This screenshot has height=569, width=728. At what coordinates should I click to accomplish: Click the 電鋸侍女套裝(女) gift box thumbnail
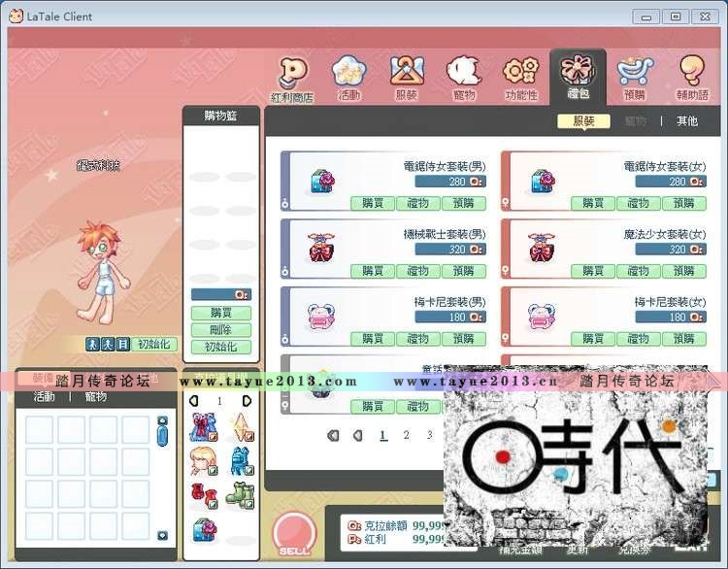(543, 182)
